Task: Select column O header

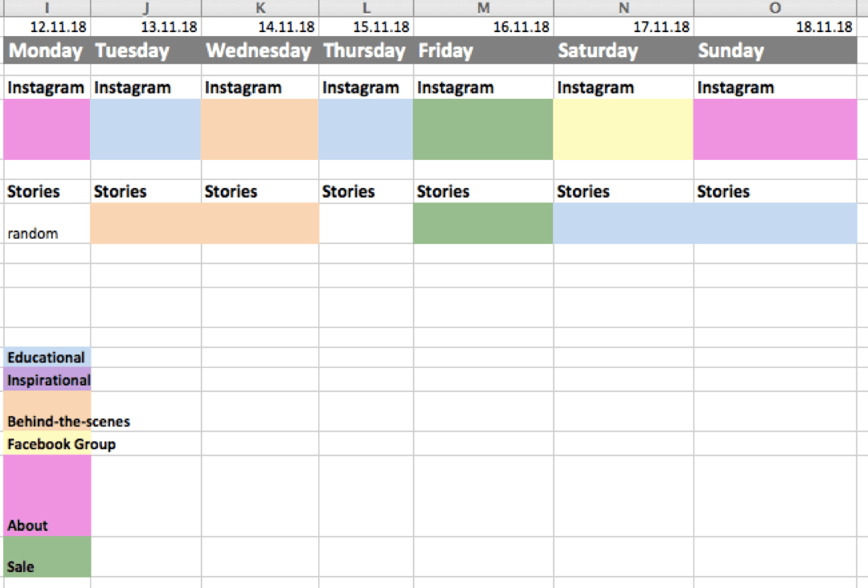Action: (775, 8)
